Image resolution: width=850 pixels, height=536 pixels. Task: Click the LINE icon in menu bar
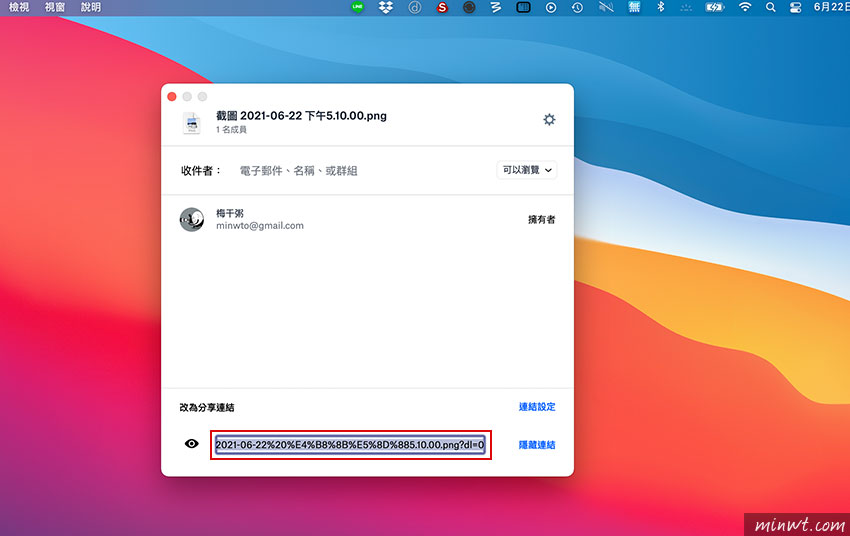357,7
